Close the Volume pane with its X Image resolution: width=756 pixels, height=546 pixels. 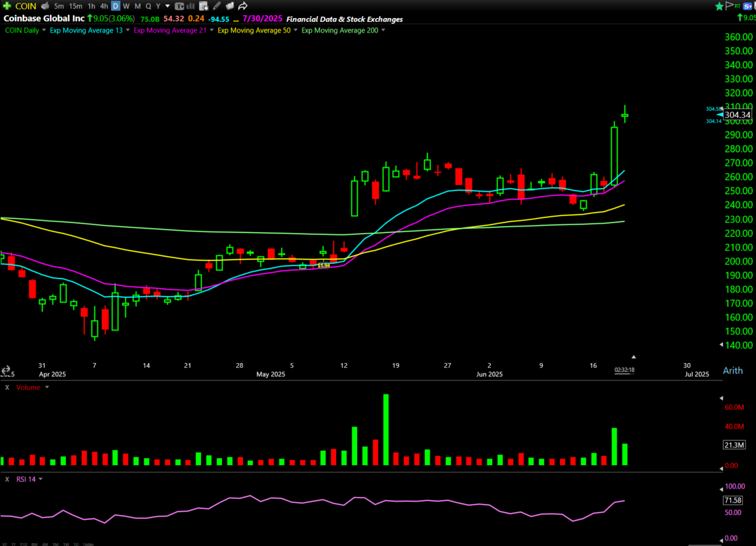coord(7,388)
